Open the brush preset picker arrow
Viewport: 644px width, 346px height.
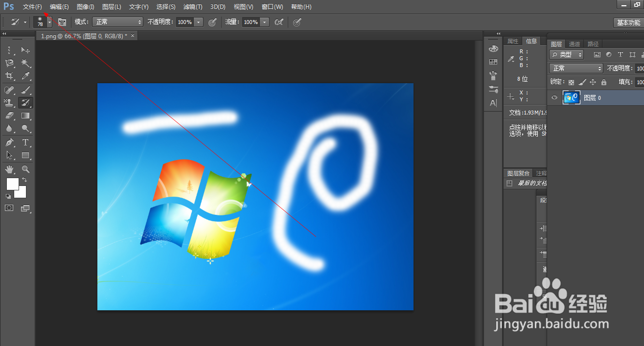[x=49, y=22]
